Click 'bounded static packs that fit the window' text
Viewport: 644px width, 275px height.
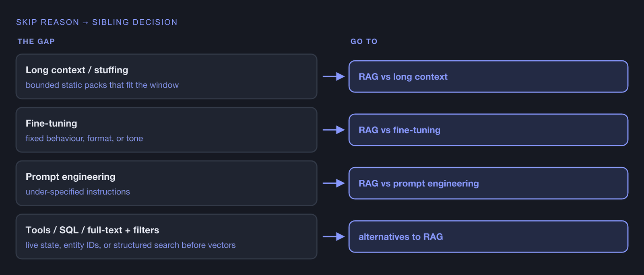[102, 85]
